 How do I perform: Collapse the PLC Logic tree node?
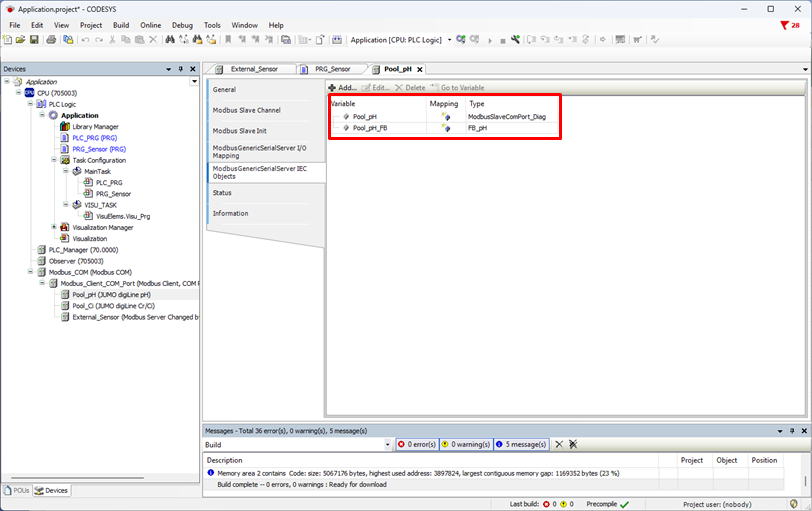(x=31, y=104)
